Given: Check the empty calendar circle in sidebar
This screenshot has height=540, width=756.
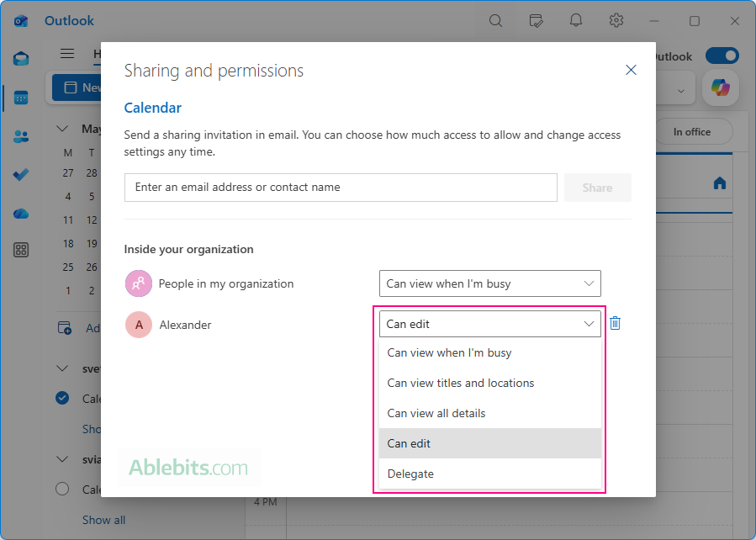Looking at the screenshot, I should pyautogui.click(x=62, y=489).
